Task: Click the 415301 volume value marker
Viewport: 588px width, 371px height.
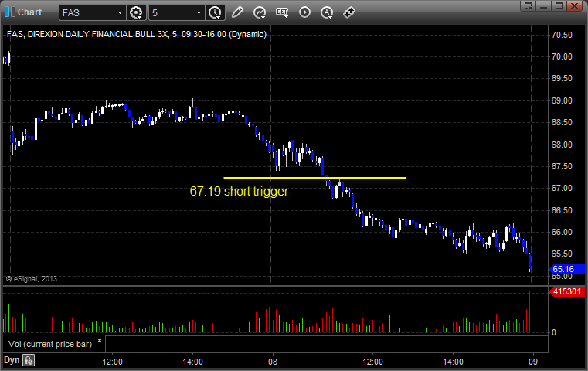Action: [566, 291]
